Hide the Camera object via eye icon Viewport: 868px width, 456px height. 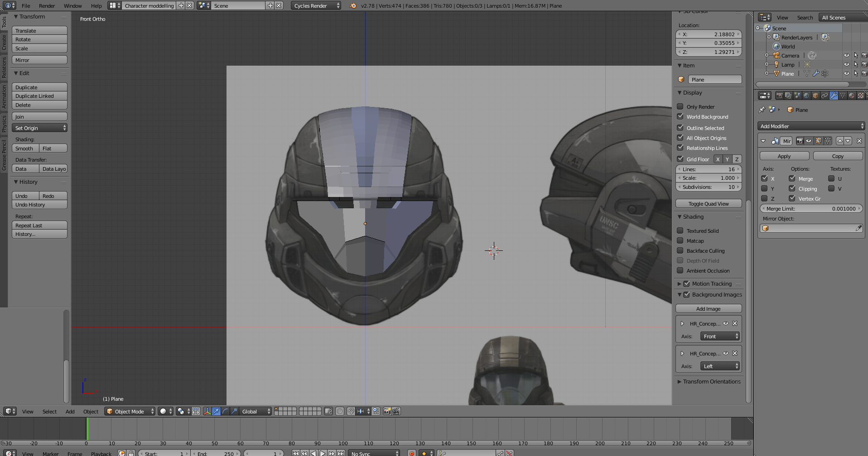click(x=846, y=55)
